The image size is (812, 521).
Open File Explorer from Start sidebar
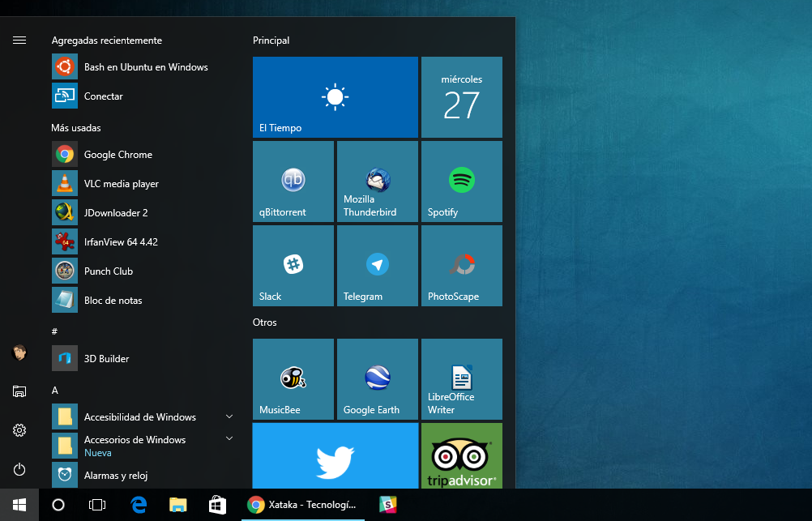[x=19, y=391]
